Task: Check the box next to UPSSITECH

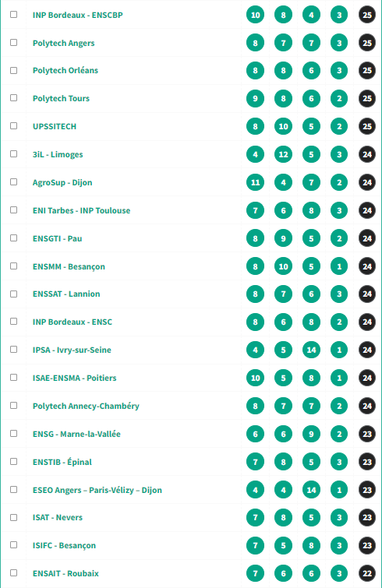Action: [x=13, y=125]
